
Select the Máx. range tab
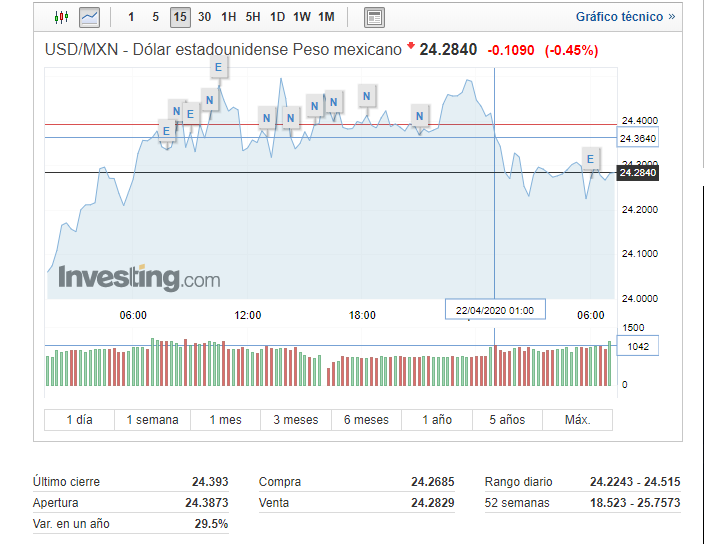(x=577, y=420)
